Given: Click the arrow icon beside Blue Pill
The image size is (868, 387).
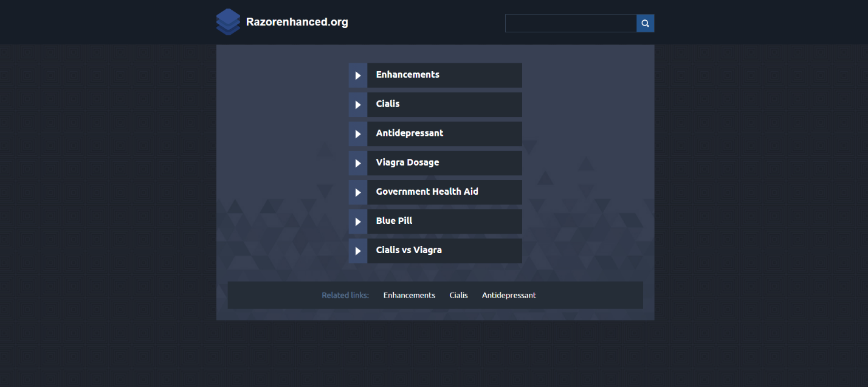Looking at the screenshot, I should tap(358, 221).
